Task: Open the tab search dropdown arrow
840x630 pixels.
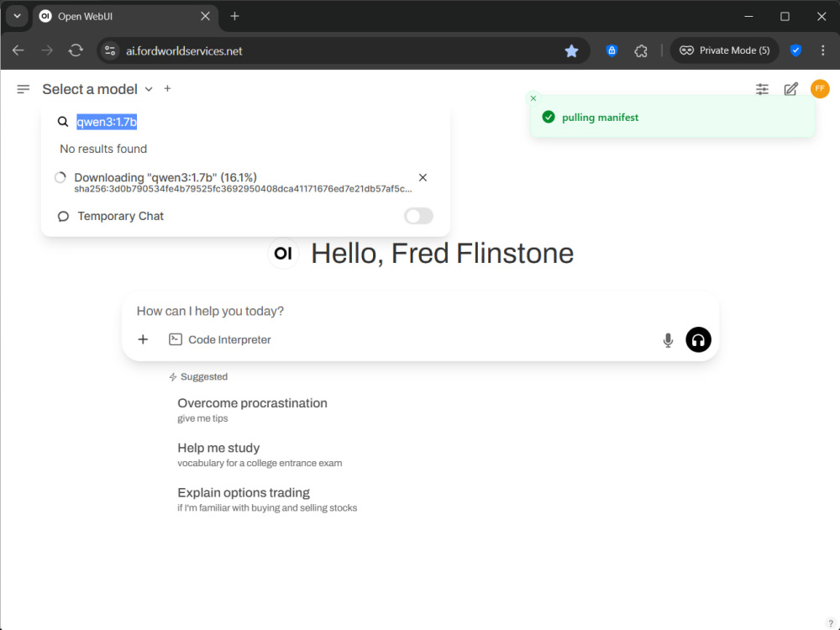Action: coord(17,16)
